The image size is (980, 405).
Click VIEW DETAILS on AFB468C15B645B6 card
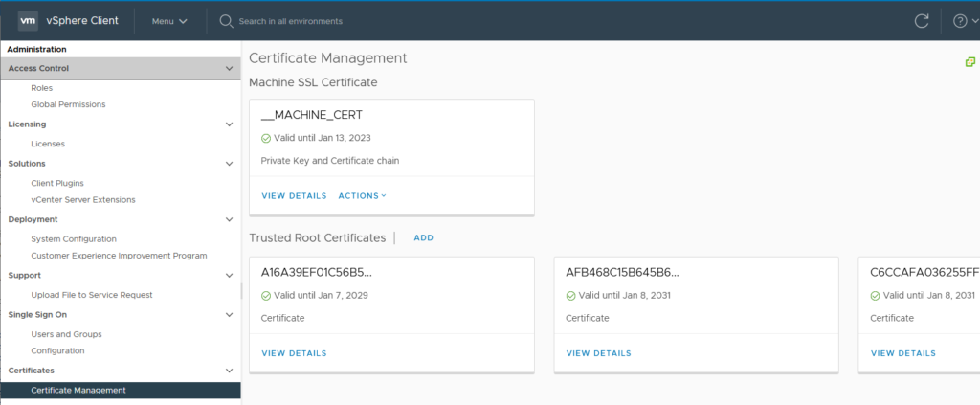coord(599,353)
